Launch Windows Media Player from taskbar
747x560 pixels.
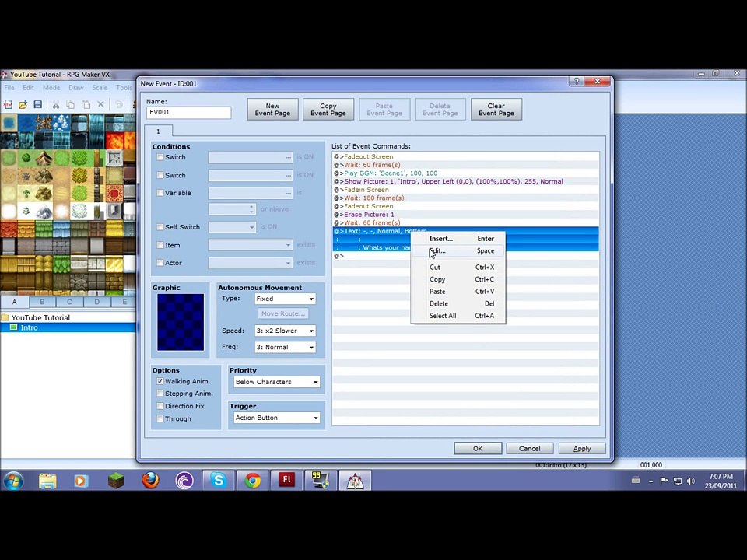click(x=81, y=481)
